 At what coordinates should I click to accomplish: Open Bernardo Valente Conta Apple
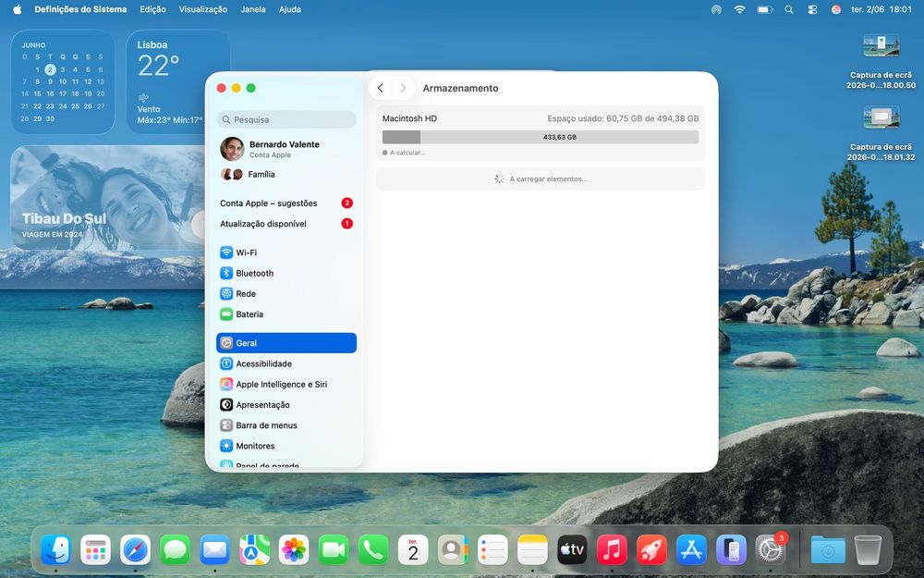pos(286,149)
